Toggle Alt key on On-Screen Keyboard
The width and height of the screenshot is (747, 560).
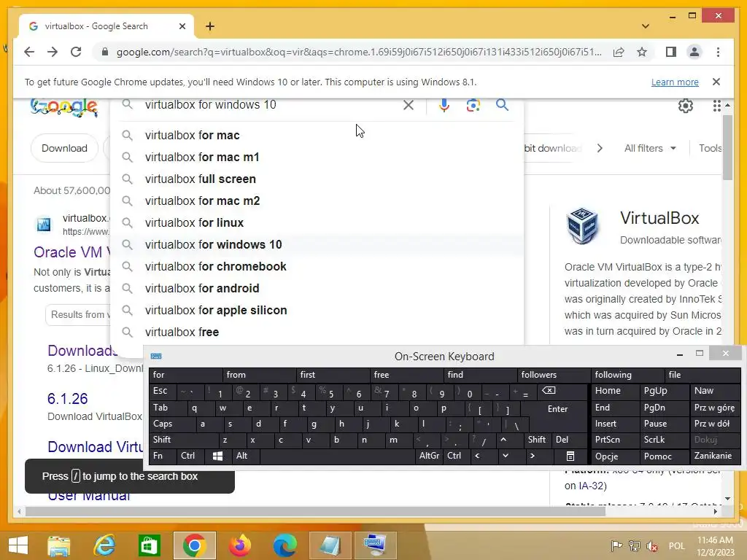click(245, 456)
